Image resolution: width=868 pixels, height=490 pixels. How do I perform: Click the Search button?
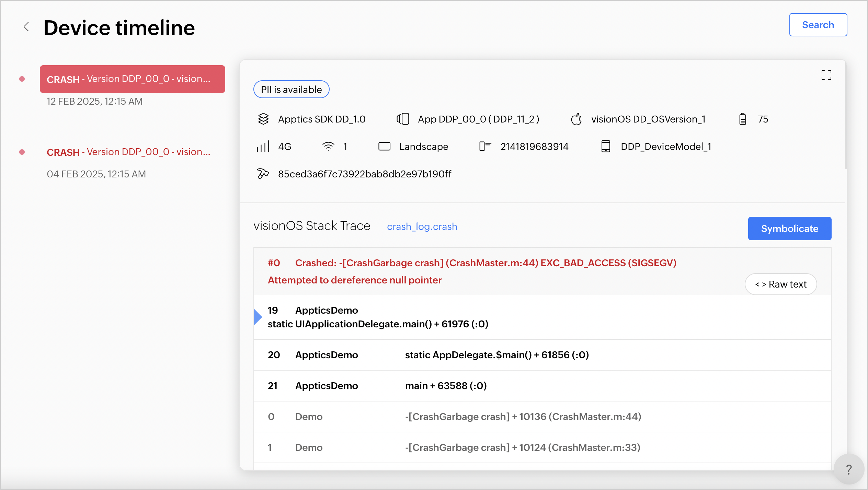818,25
